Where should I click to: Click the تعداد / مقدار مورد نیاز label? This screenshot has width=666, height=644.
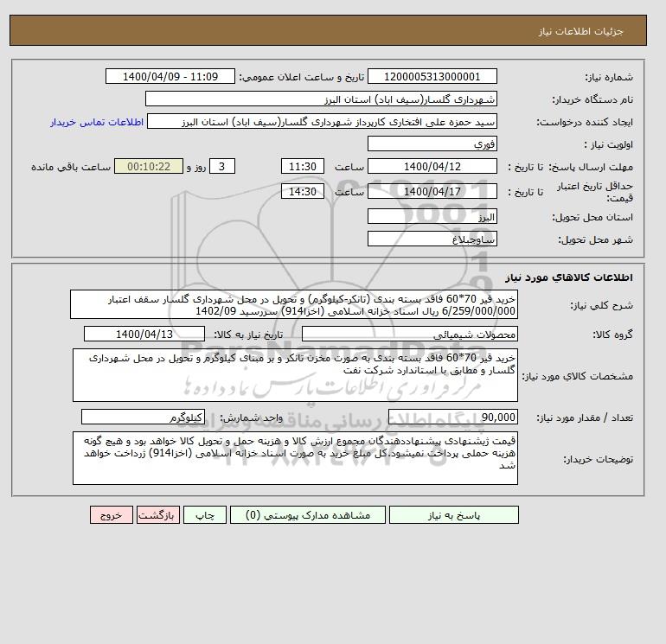585,418
